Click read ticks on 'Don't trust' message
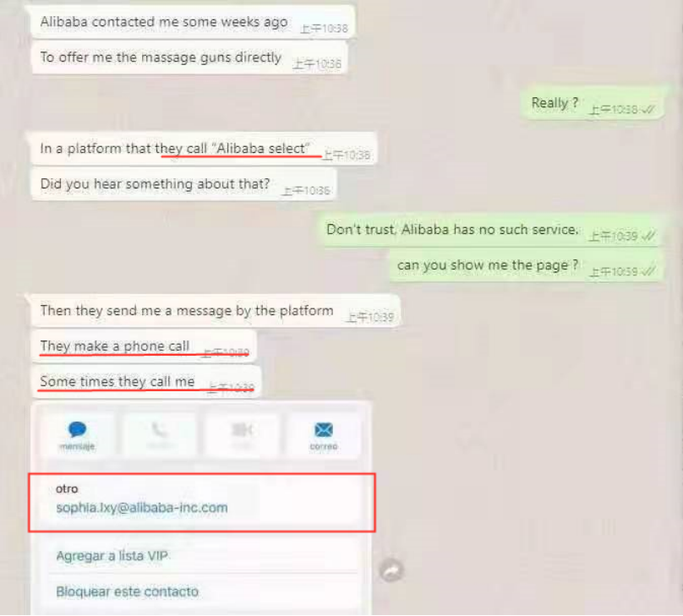Image resolution: width=683 pixels, height=616 pixels. 648,236
